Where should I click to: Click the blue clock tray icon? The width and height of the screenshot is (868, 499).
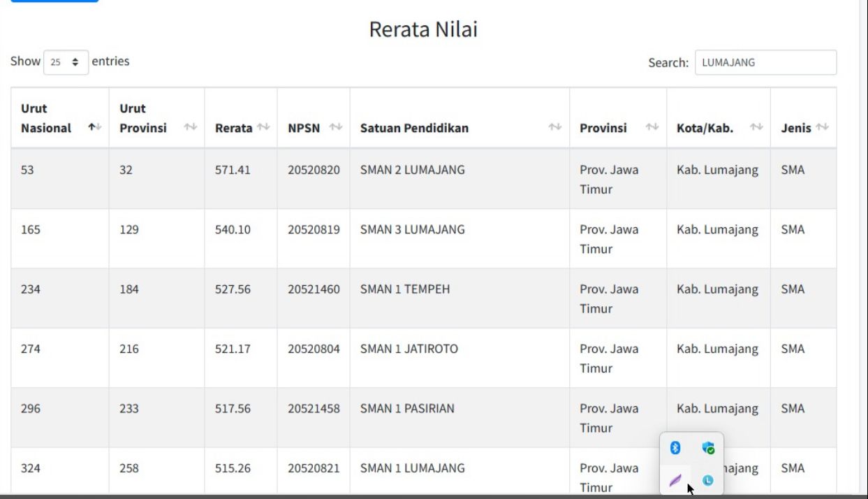(x=708, y=480)
